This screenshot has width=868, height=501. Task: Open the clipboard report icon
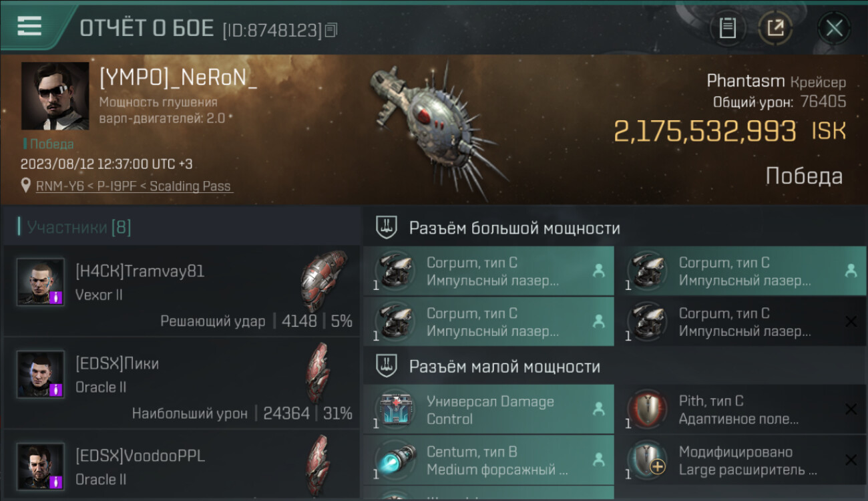727,28
